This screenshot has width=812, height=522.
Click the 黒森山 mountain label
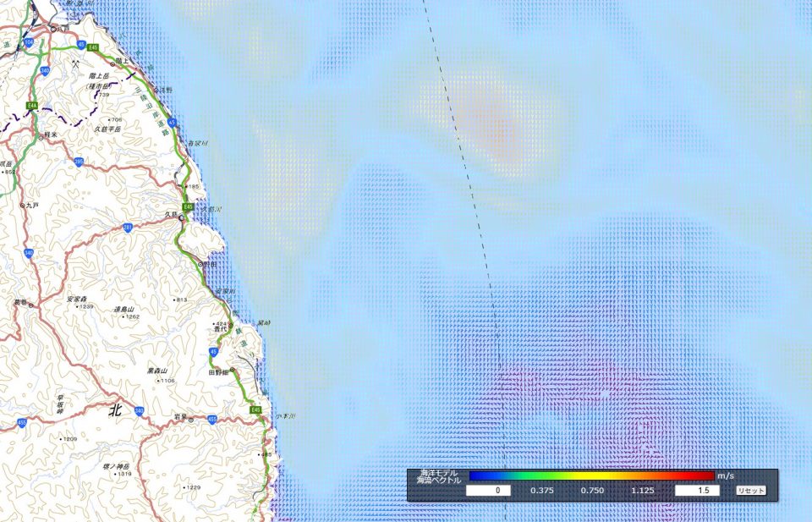click(x=157, y=371)
